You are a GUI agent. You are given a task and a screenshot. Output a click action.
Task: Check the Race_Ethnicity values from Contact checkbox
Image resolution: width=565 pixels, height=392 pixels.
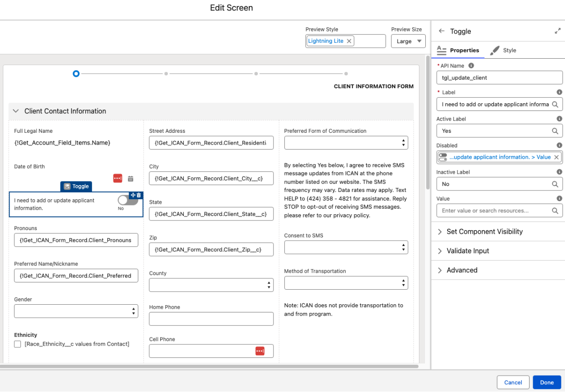click(17, 344)
